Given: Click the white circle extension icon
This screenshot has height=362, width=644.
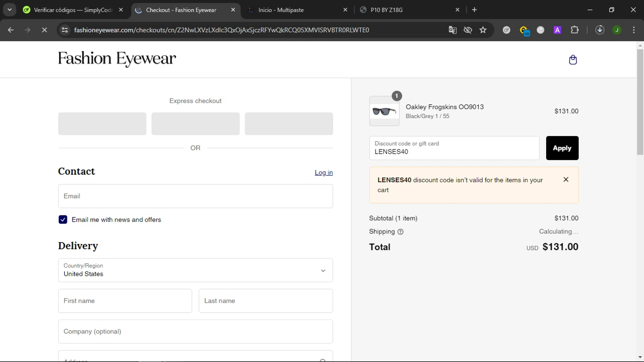Looking at the screenshot, I should (541, 30).
